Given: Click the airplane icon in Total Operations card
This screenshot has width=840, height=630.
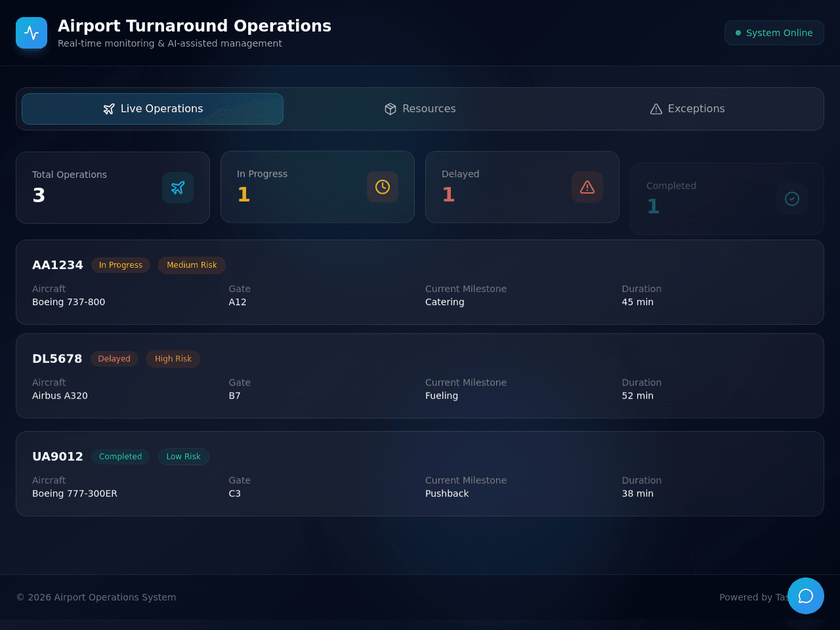Looking at the screenshot, I should click(x=178, y=188).
